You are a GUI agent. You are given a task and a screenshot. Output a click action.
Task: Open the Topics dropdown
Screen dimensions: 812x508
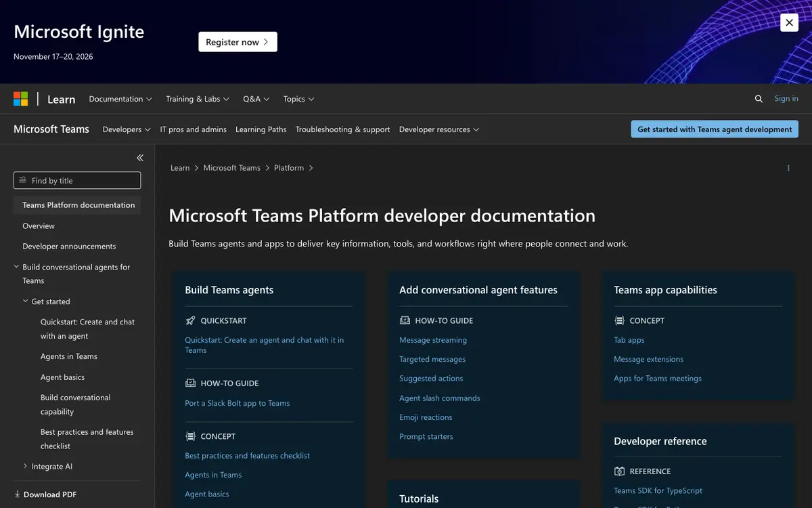coord(299,99)
